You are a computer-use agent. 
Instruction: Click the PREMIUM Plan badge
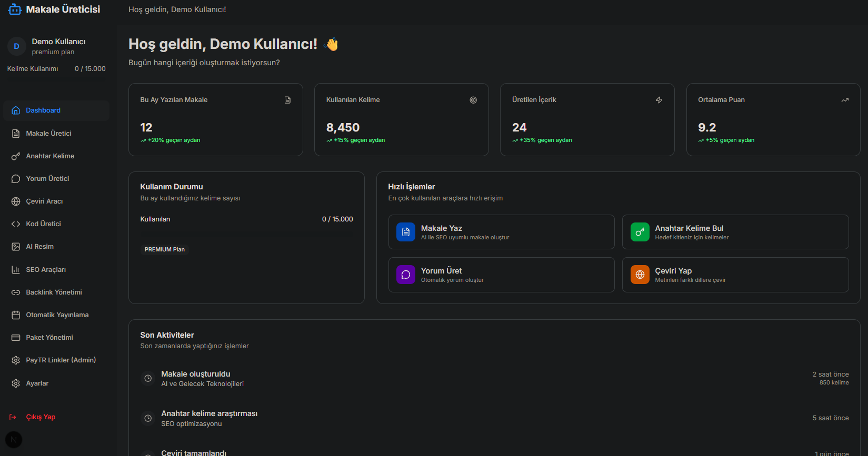(x=165, y=249)
